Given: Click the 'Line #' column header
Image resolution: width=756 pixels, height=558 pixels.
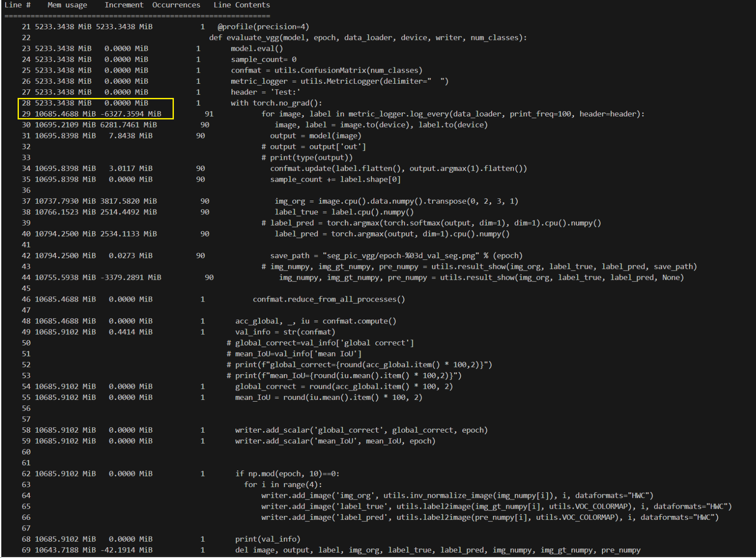Looking at the screenshot, I should [x=17, y=5].
